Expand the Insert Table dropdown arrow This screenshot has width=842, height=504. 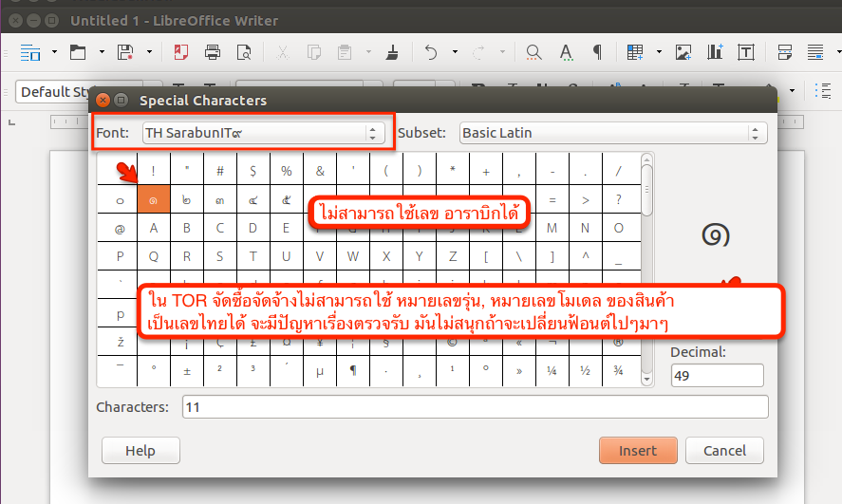coord(659,52)
